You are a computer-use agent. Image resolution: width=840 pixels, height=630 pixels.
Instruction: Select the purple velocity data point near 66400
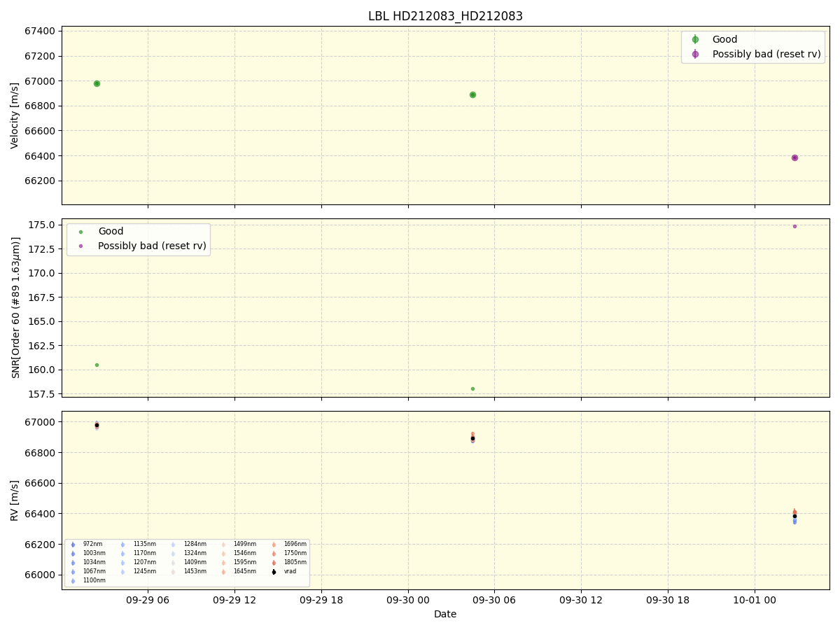[x=794, y=157]
